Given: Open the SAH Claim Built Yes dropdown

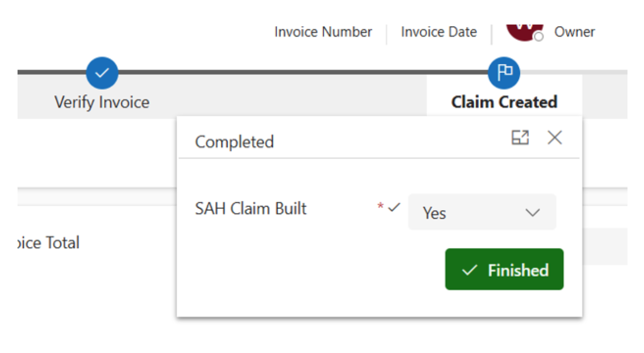Looking at the screenshot, I should point(481,213).
